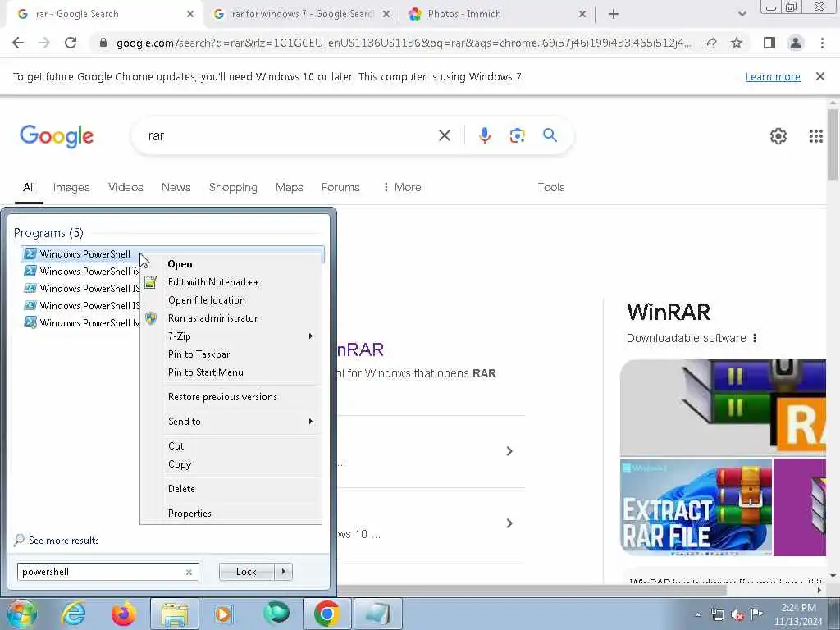The image size is (840, 630).
Task: Open Windows Media Player on taskbar
Action: click(224, 614)
